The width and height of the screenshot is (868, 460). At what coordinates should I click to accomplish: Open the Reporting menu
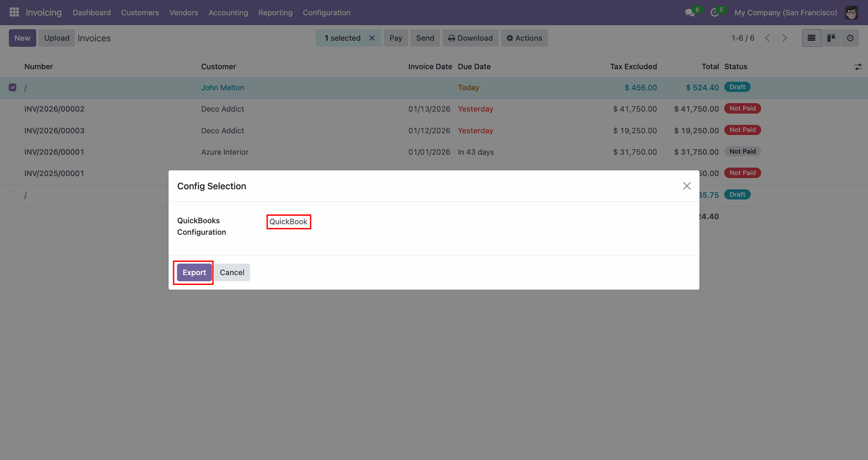(275, 13)
